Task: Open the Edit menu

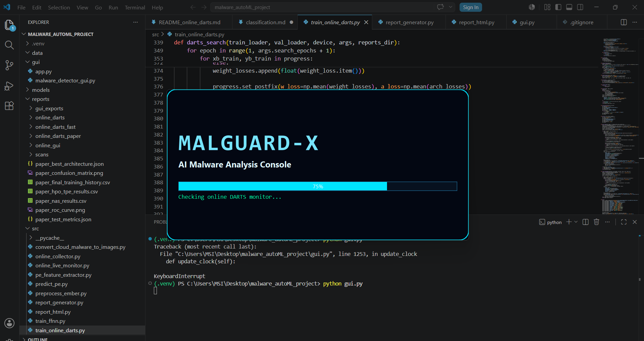Action: (x=37, y=7)
